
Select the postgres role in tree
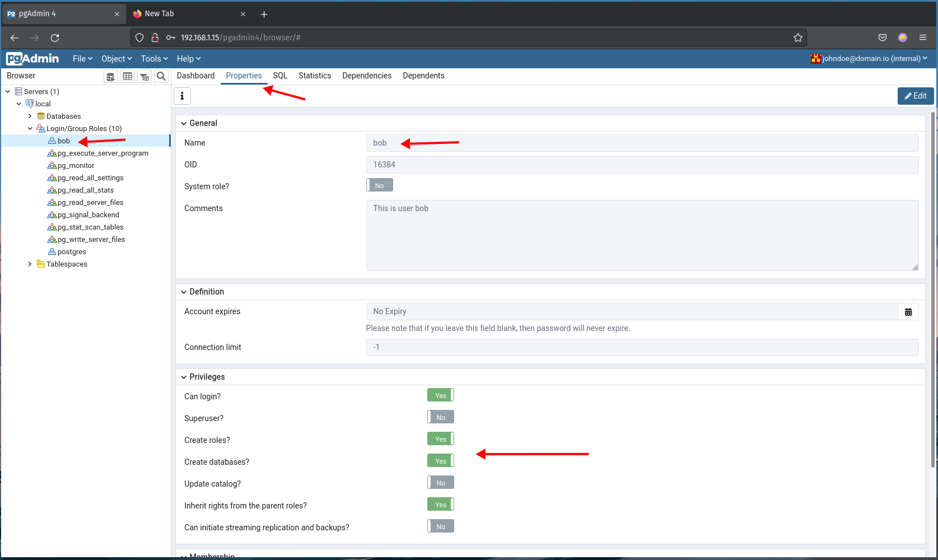tap(72, 252)
